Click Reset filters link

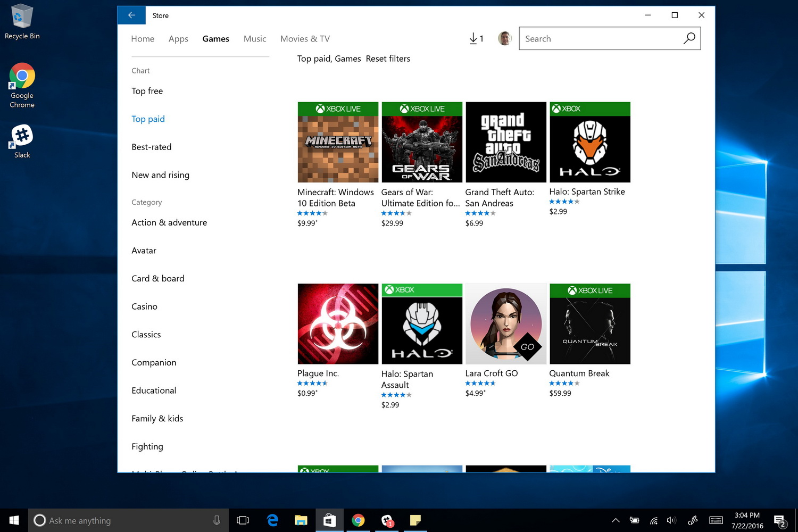point(388,59)
